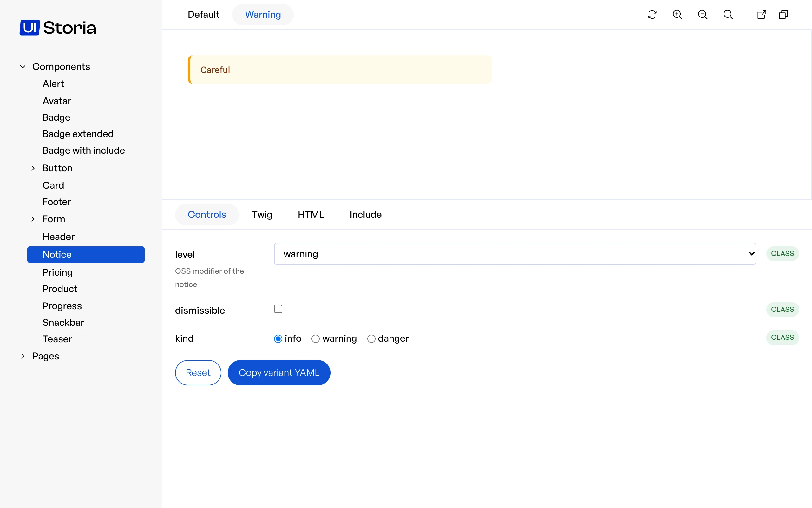Viewport: 812px width, 508px height.
Task: Click the reset zoom magnifier icon
Action: (728, 15)
